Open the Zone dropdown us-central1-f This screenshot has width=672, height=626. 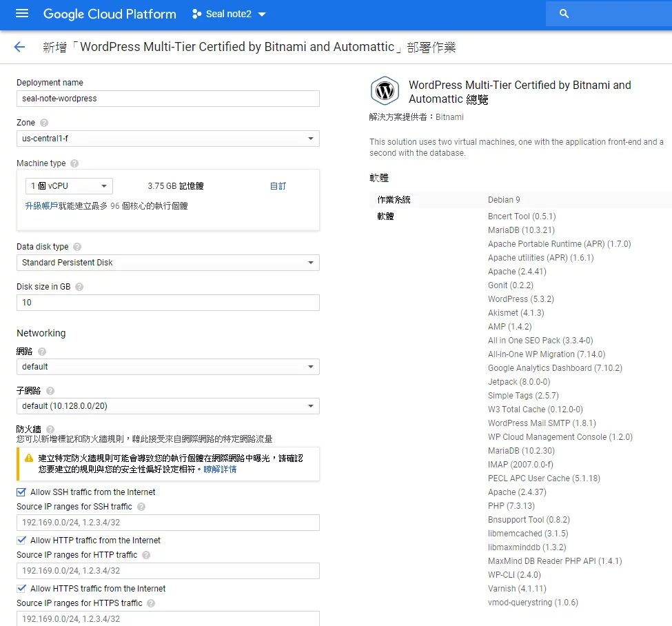coord(168,139)
